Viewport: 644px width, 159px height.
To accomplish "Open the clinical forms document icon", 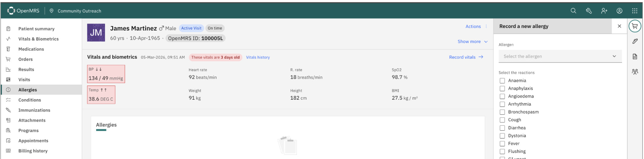I will [x=635, y=57].
